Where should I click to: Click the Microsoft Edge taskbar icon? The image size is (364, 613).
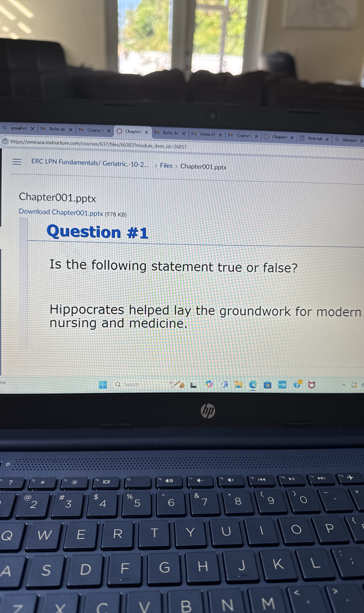[x=253, y=385]
